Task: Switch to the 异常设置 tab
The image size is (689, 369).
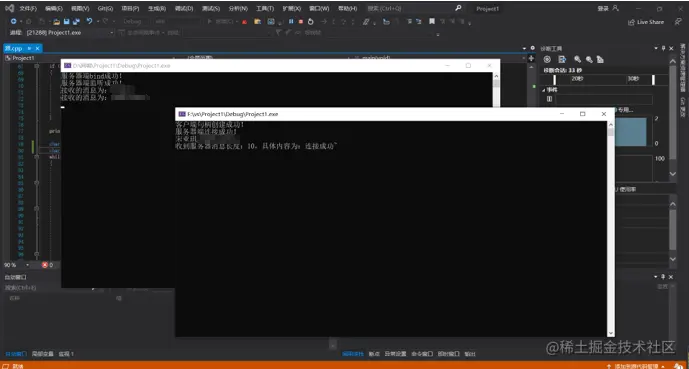Action: [x=395, y=354]
